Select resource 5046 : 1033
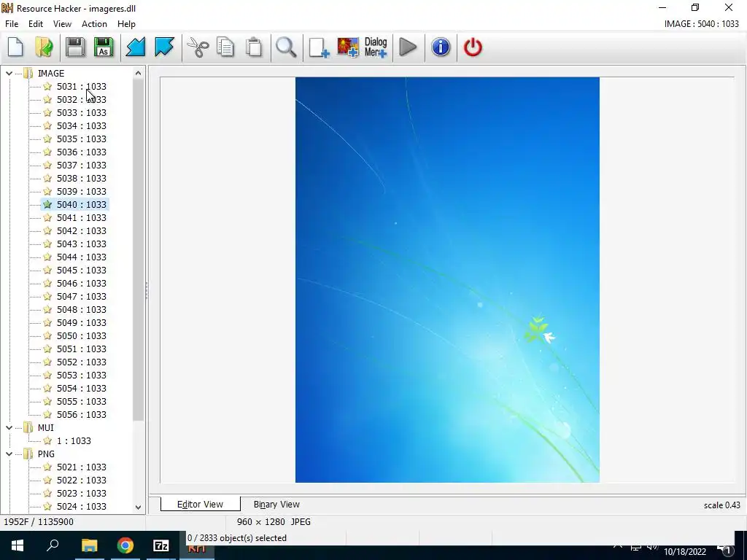 (82, 284)
